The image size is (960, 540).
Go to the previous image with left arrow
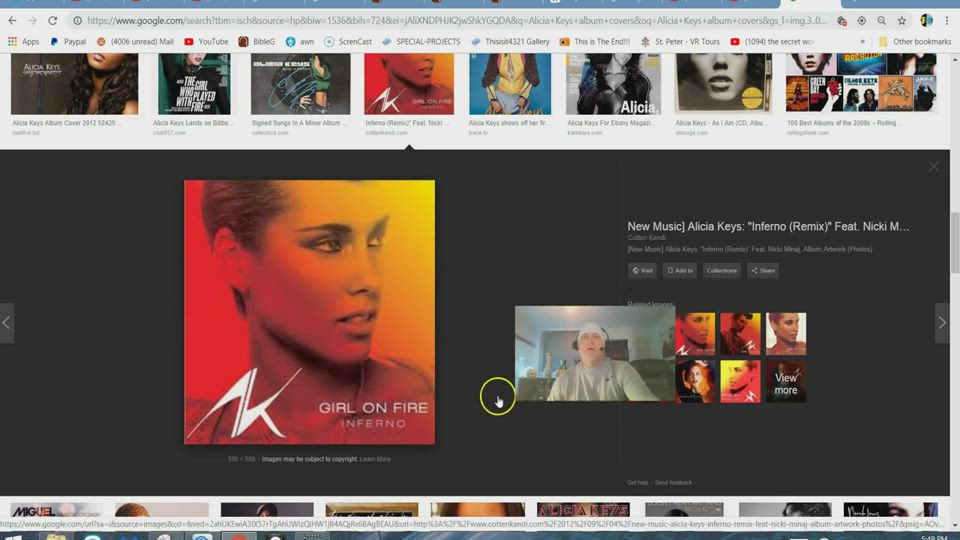pos(7,323)
